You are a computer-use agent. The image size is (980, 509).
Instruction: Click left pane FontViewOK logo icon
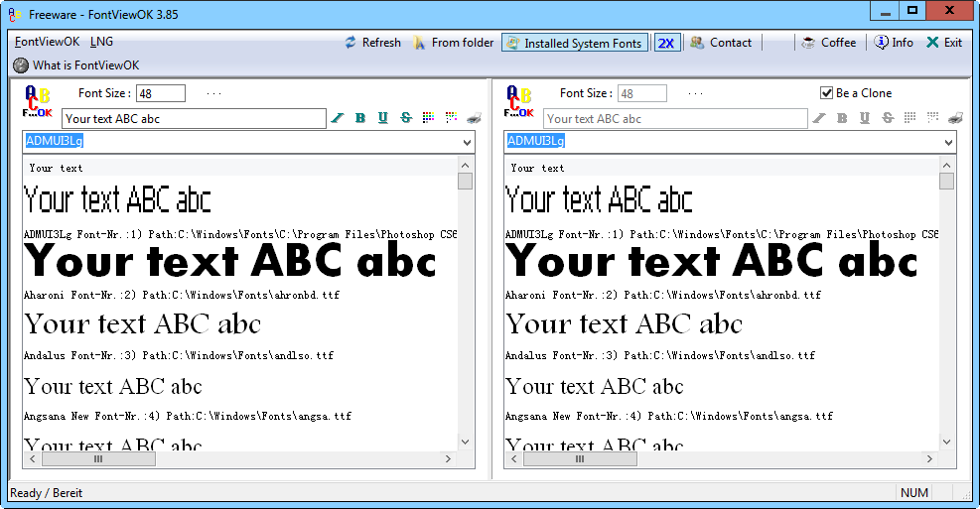(37, 102)
